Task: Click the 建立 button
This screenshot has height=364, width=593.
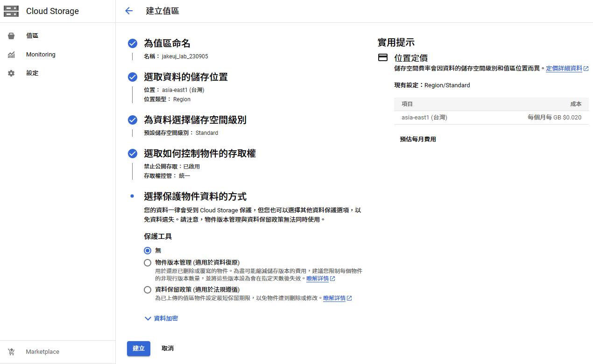Action: click(139, 349)
